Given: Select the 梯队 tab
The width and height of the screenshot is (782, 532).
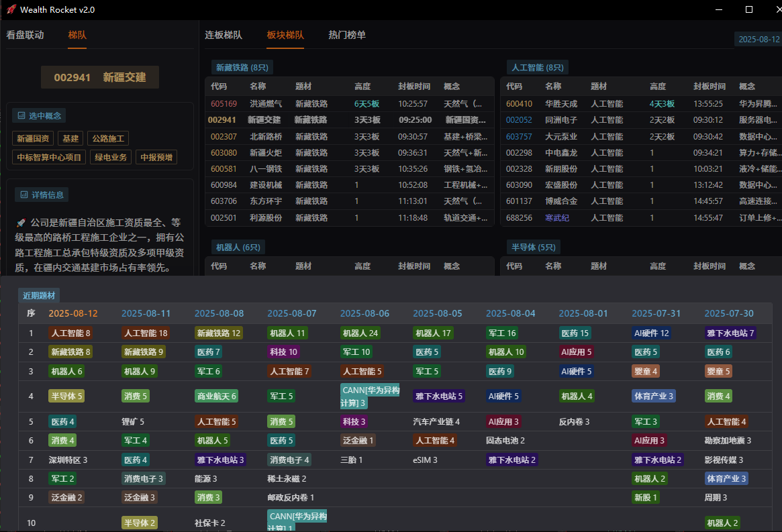Looking at the screenshot, I should click(77, 34).
